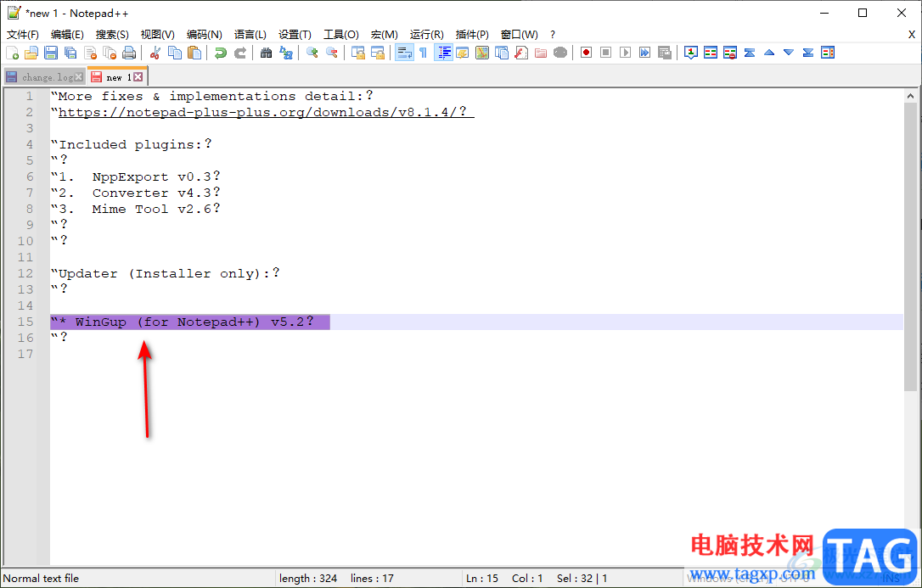
Task: Open the ? help menu
Action: pos(553,35)
